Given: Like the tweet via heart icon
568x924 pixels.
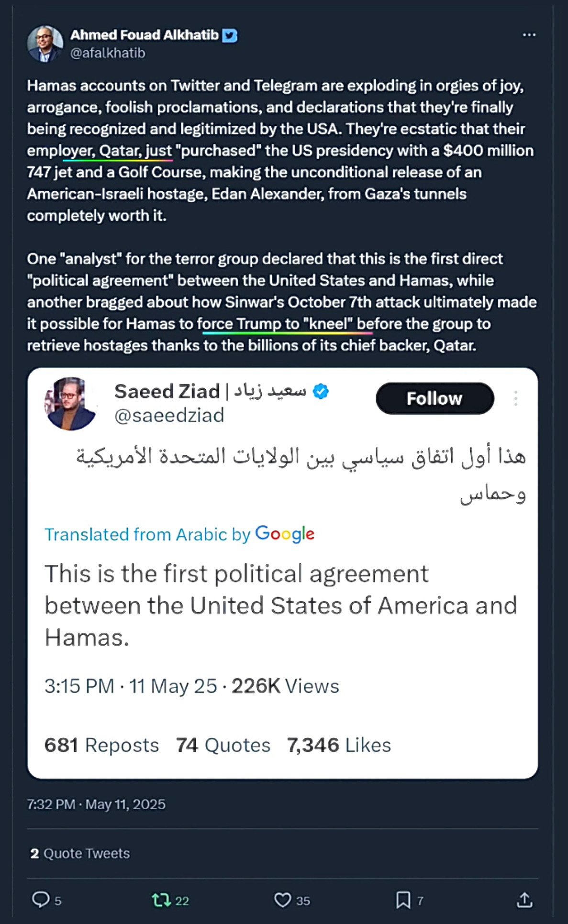Looking at the screenshot, I should pos(282,900).
